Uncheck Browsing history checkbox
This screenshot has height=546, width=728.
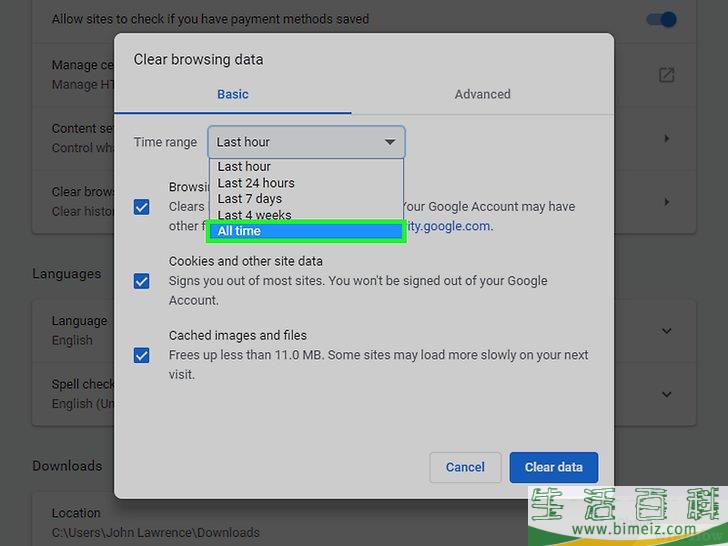pos(142,207)
